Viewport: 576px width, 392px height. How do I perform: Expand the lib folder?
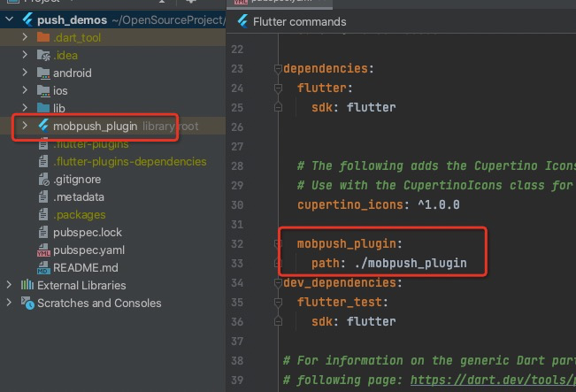click(x=25, y=108)
